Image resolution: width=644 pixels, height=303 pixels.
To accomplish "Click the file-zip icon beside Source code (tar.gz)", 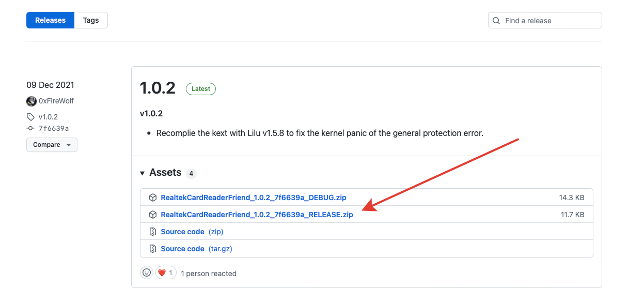I will (x=153, y=249).
